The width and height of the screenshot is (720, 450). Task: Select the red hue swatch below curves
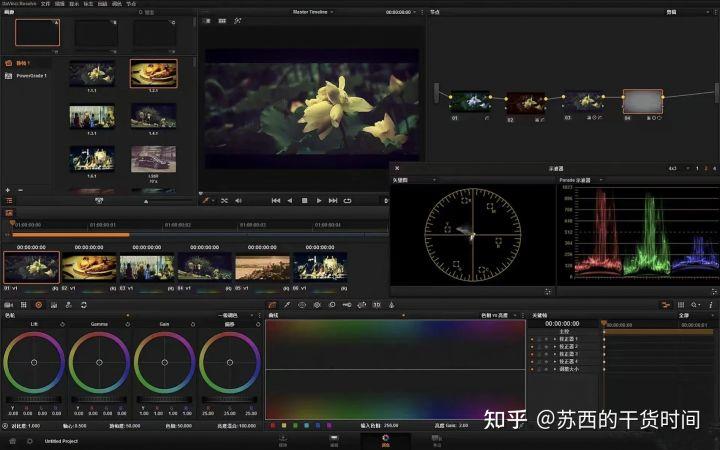pyautogui.click(x=273, y=426)
